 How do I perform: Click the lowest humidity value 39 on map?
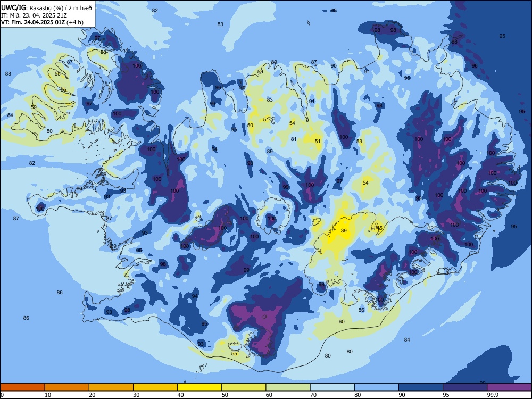[344, 231]
